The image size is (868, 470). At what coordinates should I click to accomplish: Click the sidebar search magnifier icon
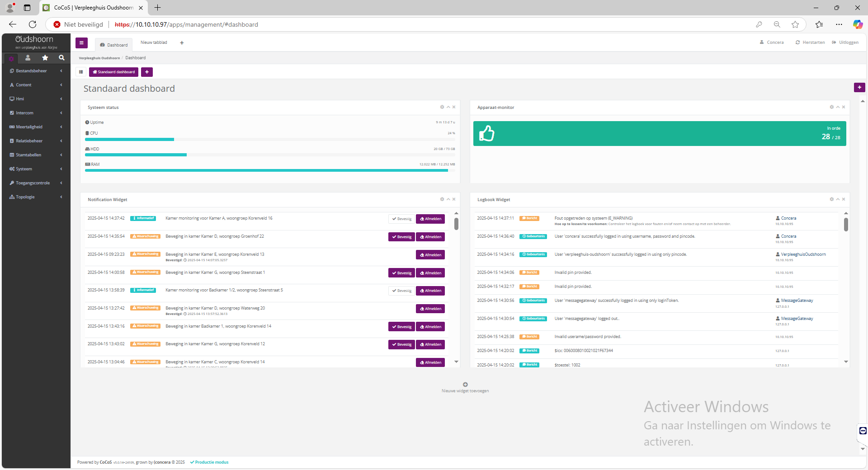(x=61, y=58)
